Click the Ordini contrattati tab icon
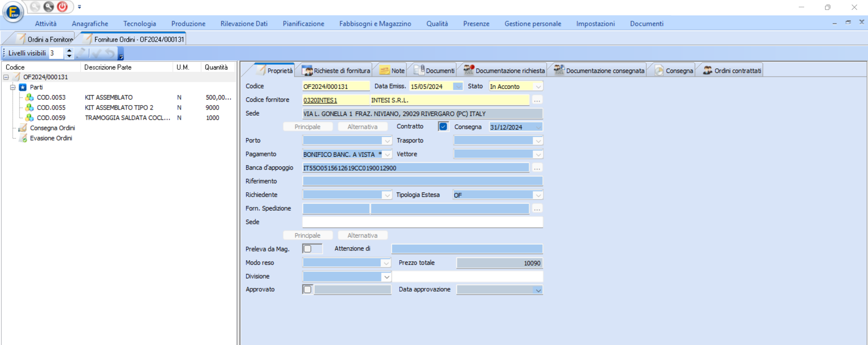The width and height of the screenshot is (868, 345). (707, 70)
